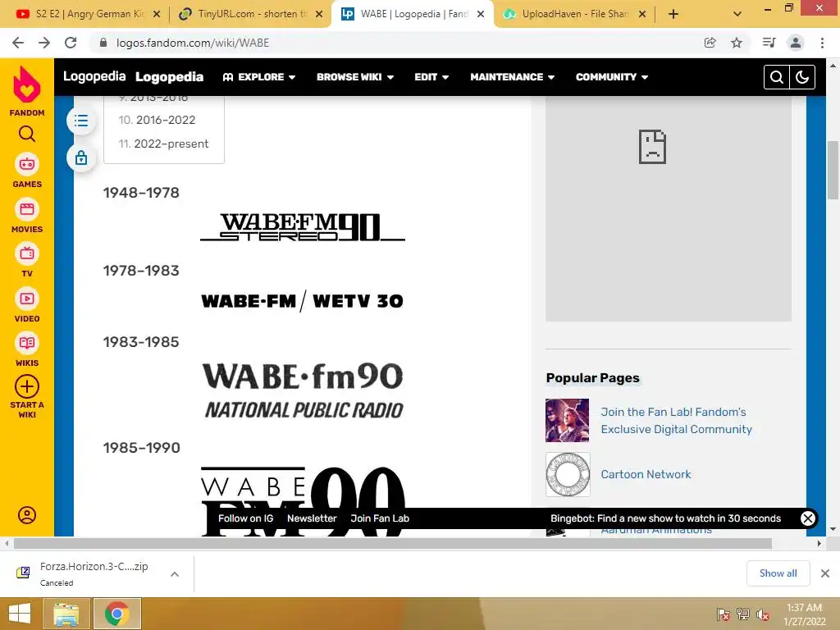Open the Chrome profile avatar
This screenshot has height=630, width=840.
coord(796,43)
